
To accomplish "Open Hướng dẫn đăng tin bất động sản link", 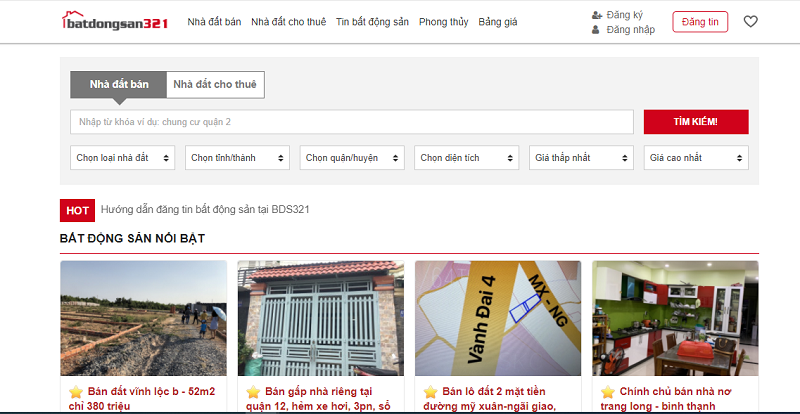I will (x=205, y=209).
